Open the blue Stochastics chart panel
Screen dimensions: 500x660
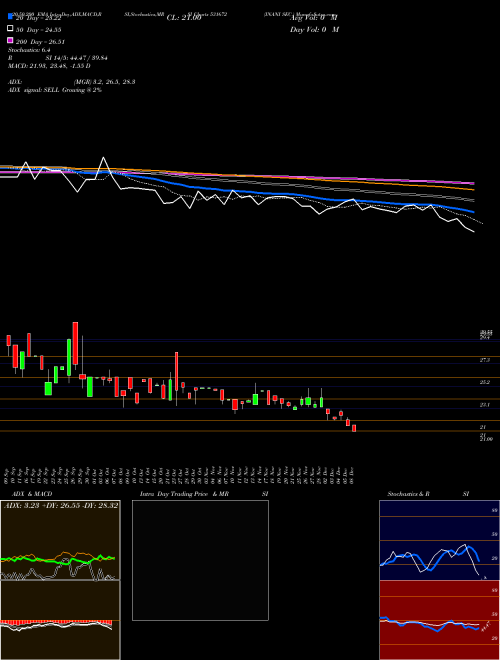pos(439,540)
